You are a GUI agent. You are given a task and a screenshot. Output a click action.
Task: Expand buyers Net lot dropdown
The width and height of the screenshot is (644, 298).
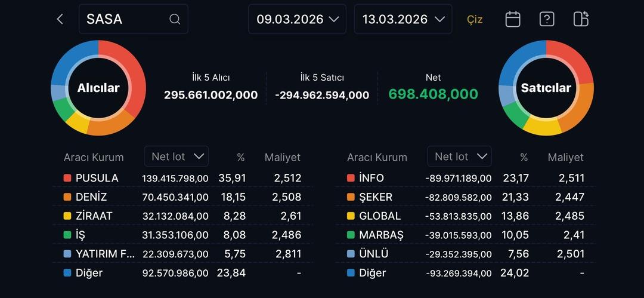[x=176, y=156]
